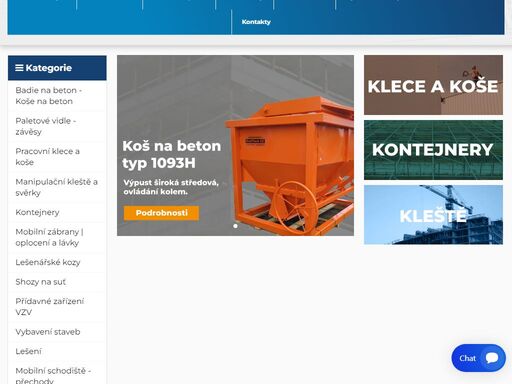
Task: Open the KONTEJNERY banner tile
Action: pyautogui.click(x=433, y=150)
